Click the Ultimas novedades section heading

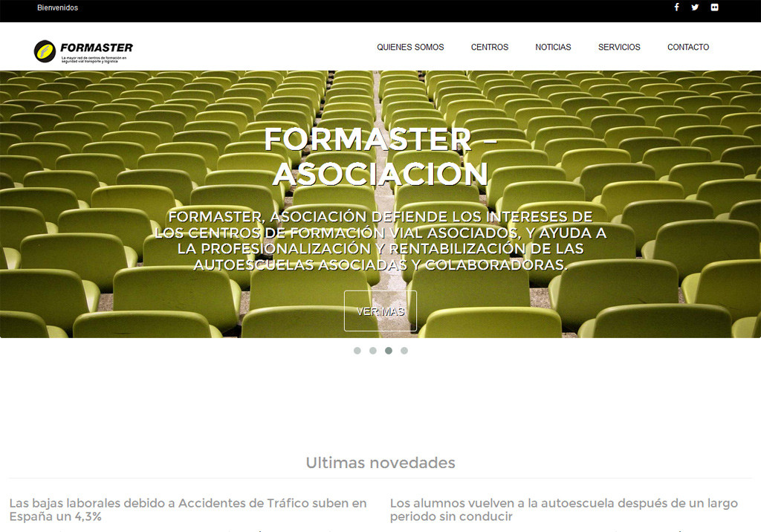[x=380, y=463]
